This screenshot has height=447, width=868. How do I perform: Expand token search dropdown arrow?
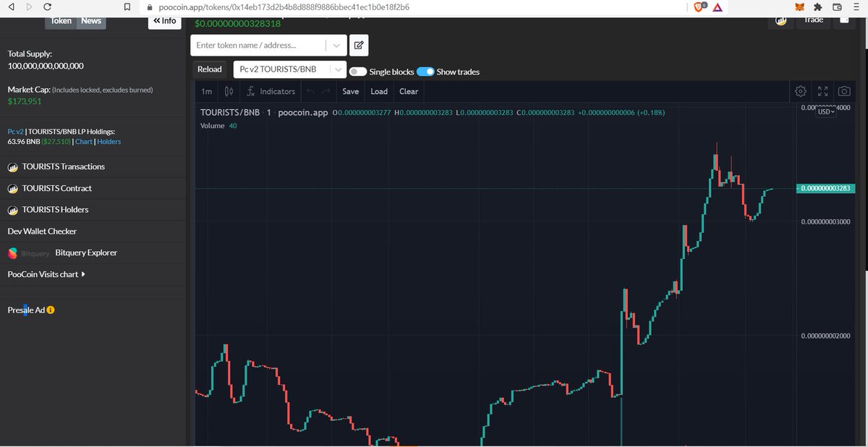[336, 45]
